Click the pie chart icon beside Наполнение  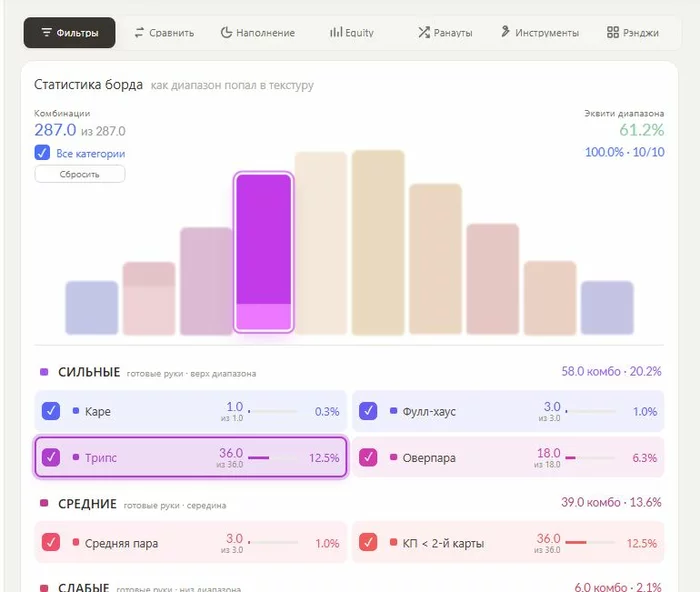(x=226, y=33)
